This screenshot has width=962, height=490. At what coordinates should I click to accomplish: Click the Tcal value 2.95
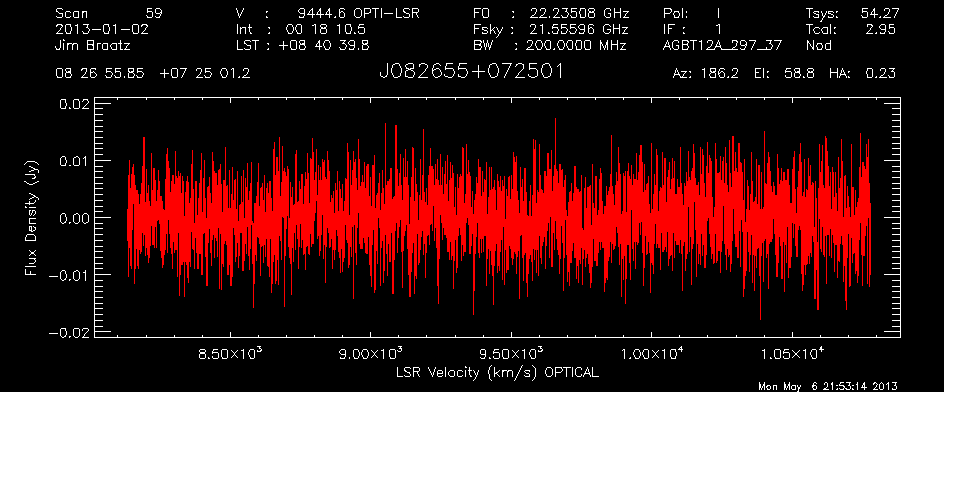(x=880, y=29)
